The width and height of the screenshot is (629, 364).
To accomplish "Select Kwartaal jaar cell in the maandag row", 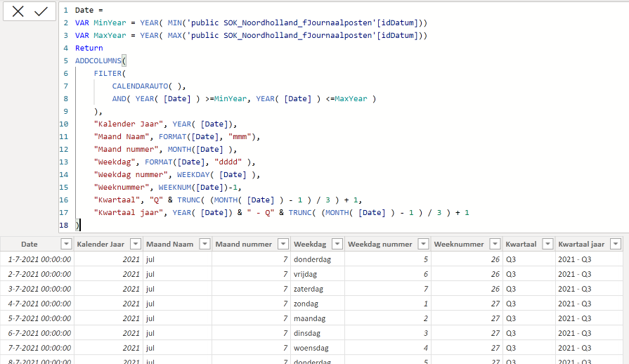I will pos(589,318).
